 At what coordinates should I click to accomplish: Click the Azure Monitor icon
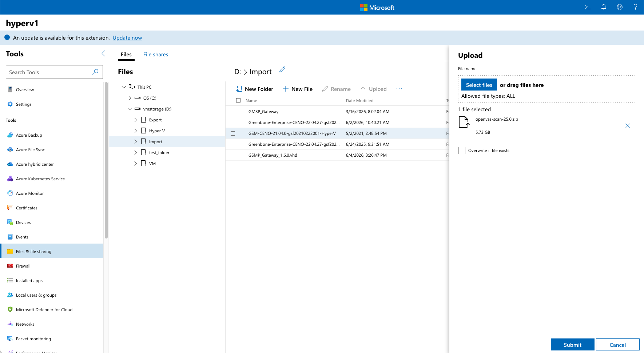tap(10, 193)
